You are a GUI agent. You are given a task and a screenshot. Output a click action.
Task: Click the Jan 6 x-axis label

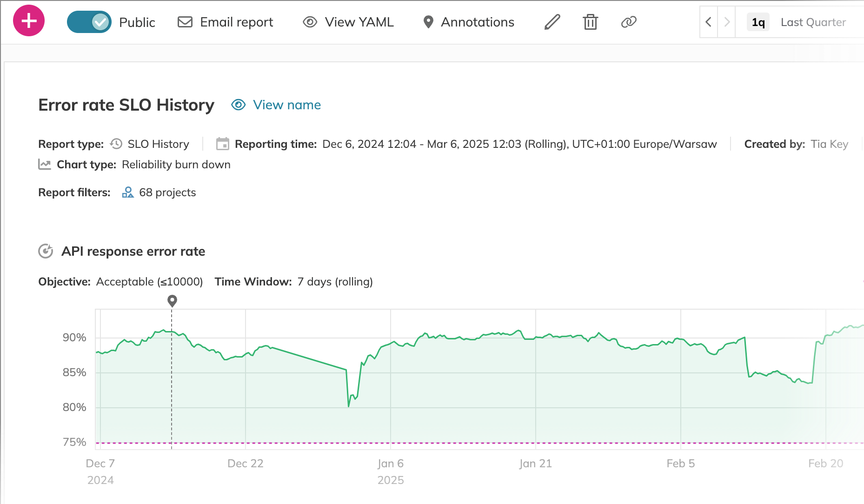[391, 464]
